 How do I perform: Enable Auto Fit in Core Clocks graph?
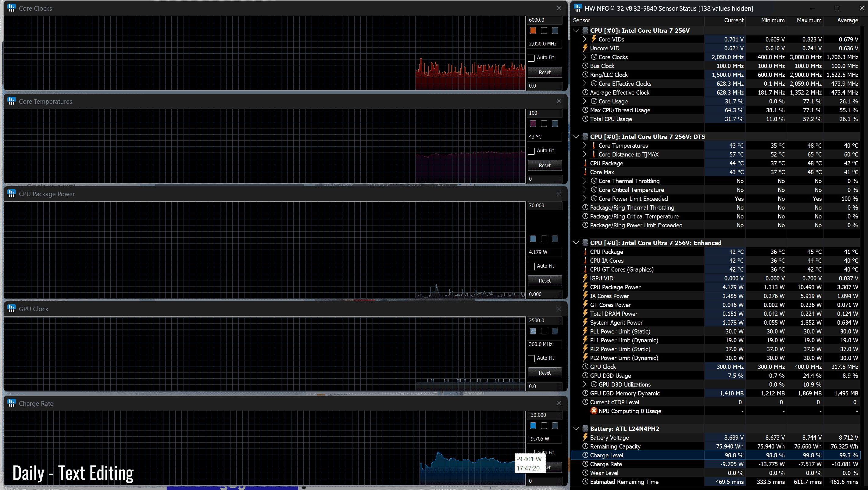point(531,58)
